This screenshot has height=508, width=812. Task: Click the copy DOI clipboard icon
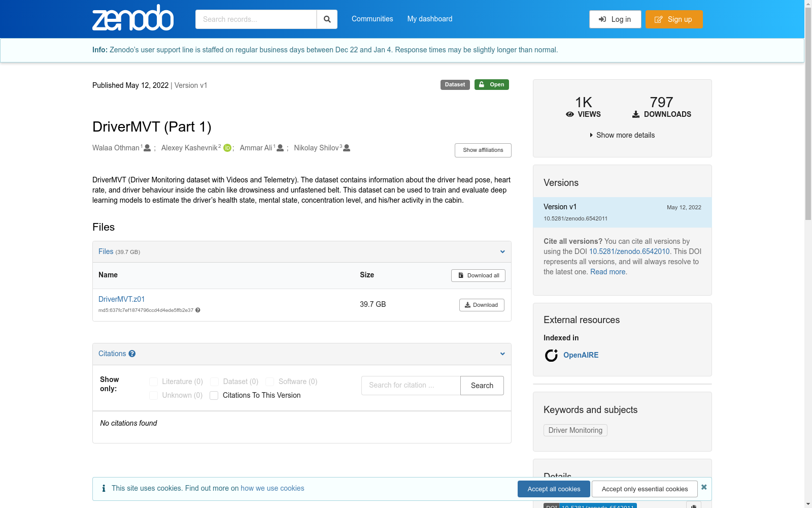[x=694, y=505]
